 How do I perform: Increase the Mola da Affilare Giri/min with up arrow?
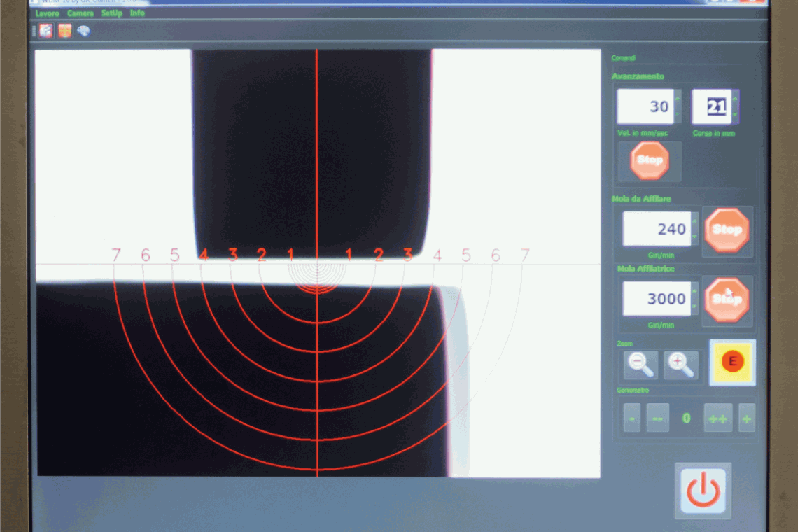click(x=694, y=221)
